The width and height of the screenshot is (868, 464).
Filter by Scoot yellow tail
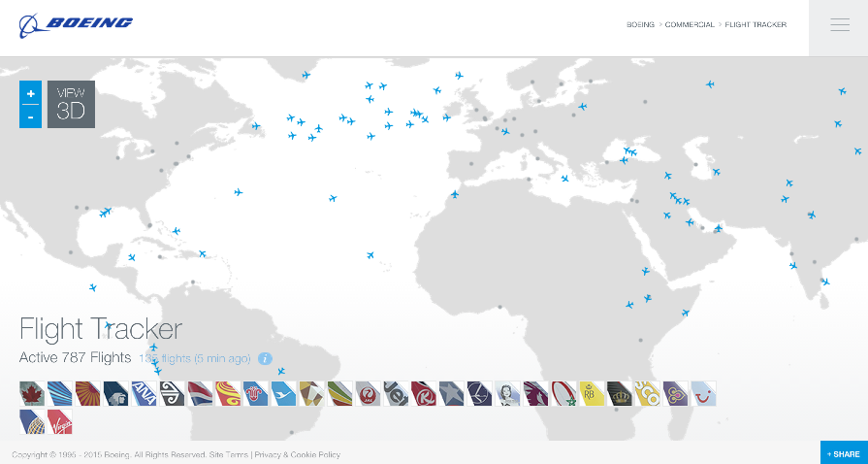(648, 393)
